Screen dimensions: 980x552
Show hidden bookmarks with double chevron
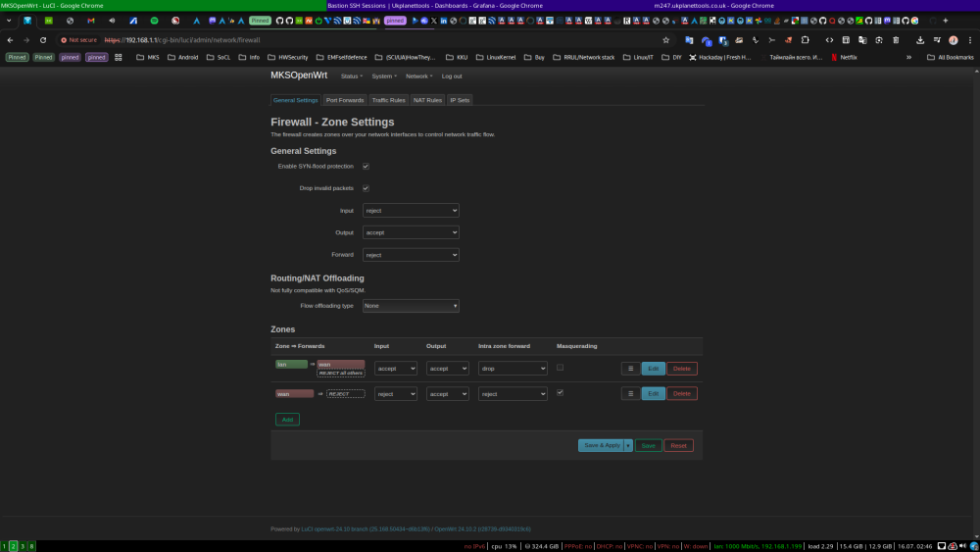click(908, 58)
